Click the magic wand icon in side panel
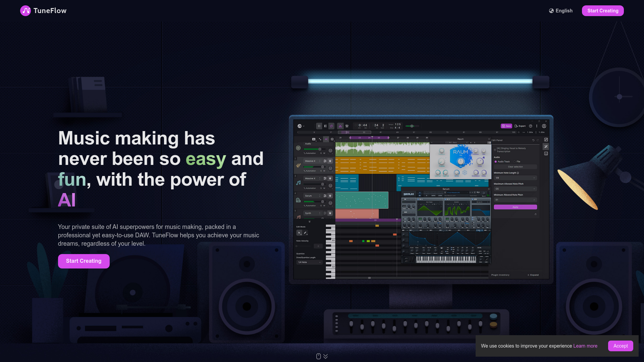 point(546,146)
